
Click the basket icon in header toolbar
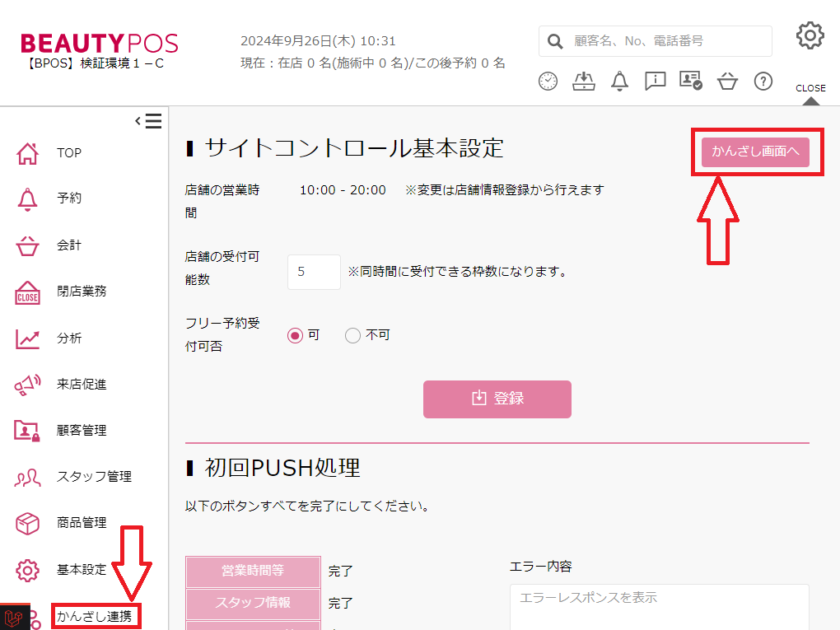coord(727,81)
